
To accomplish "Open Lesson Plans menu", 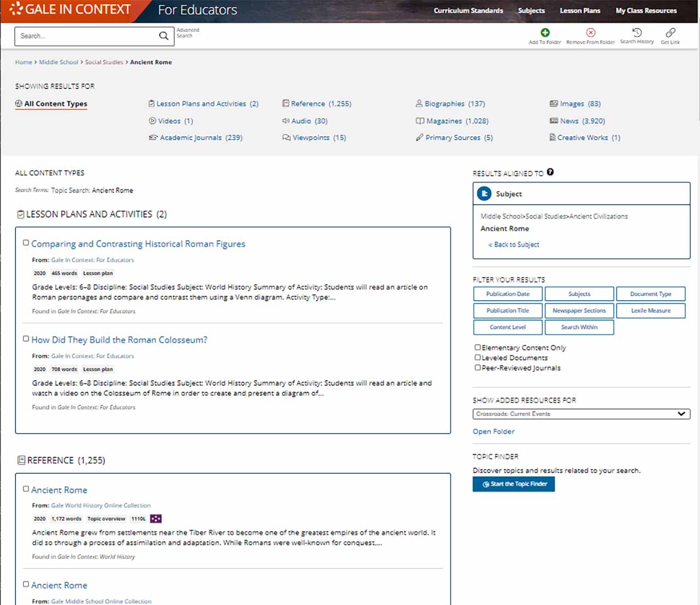I will coord(580,10).
